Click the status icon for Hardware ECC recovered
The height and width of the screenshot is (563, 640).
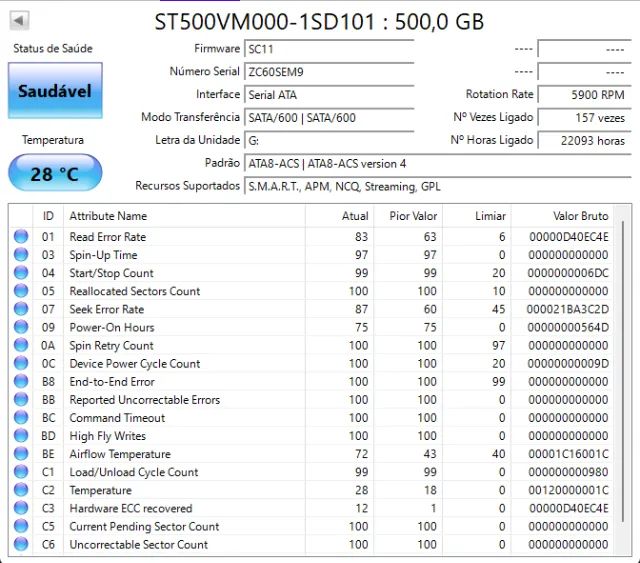click(21, 508)
